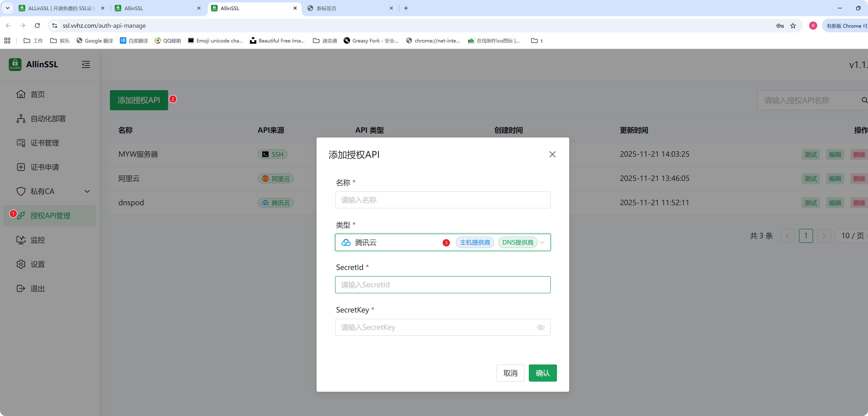Open 监控 monitor in the sidebar
The image size is (868, 416).
pos(37,240)
